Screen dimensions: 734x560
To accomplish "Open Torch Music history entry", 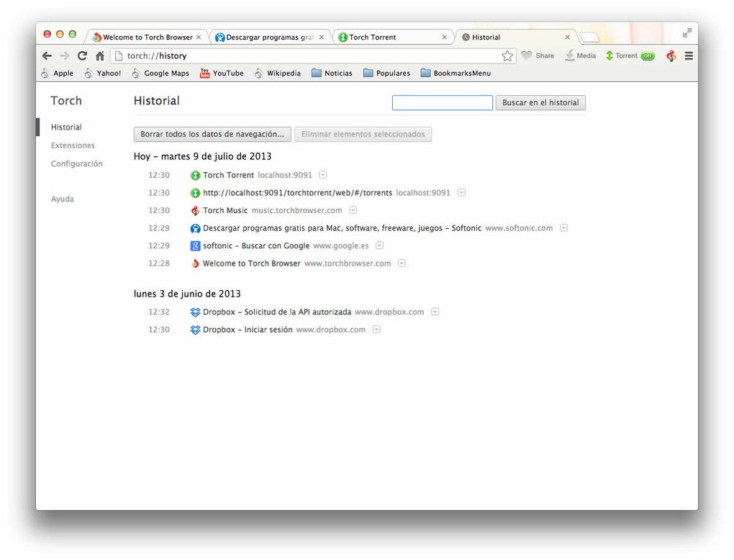I will tap(225, 211).
